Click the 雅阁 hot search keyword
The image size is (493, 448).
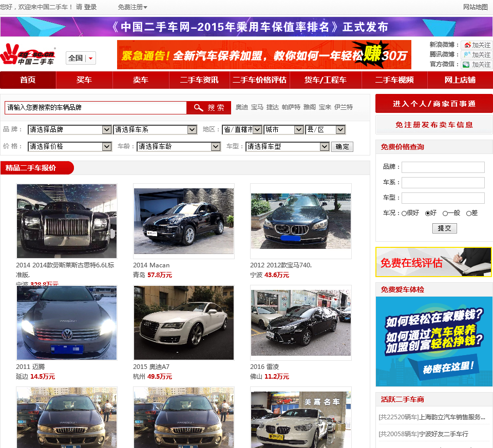pyautogui.click(x=310, y=107)
